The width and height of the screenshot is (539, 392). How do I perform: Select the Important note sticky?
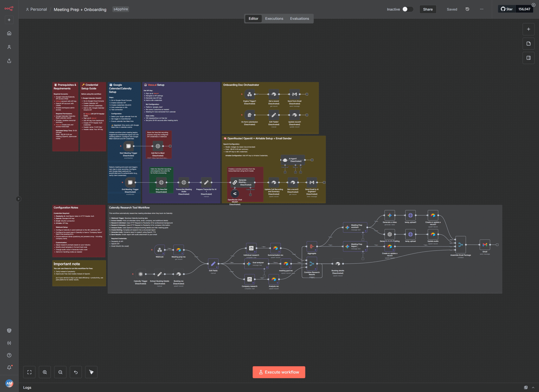coord(79,273)
